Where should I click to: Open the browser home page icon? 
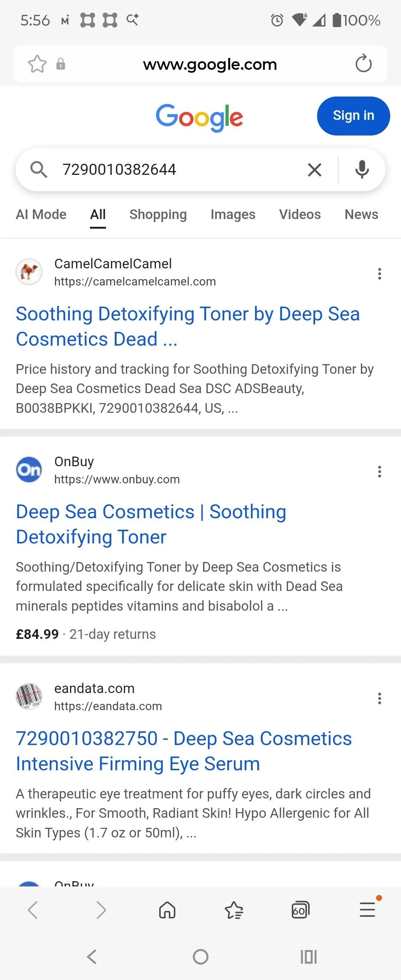(167, 910)
